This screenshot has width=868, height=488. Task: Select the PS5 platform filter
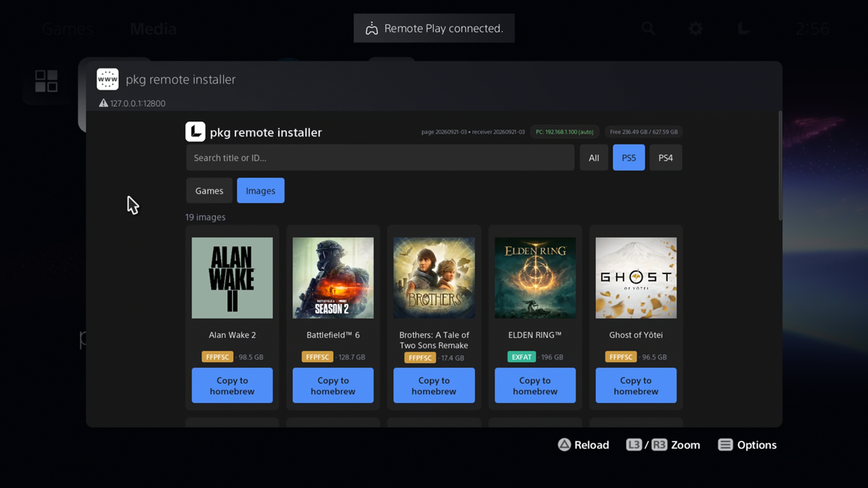coord(629,158)
